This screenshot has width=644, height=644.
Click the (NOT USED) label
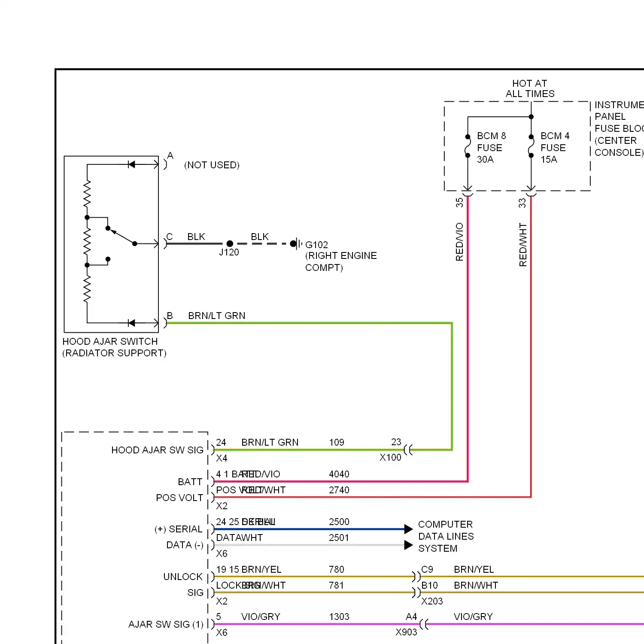click(212, 165)
